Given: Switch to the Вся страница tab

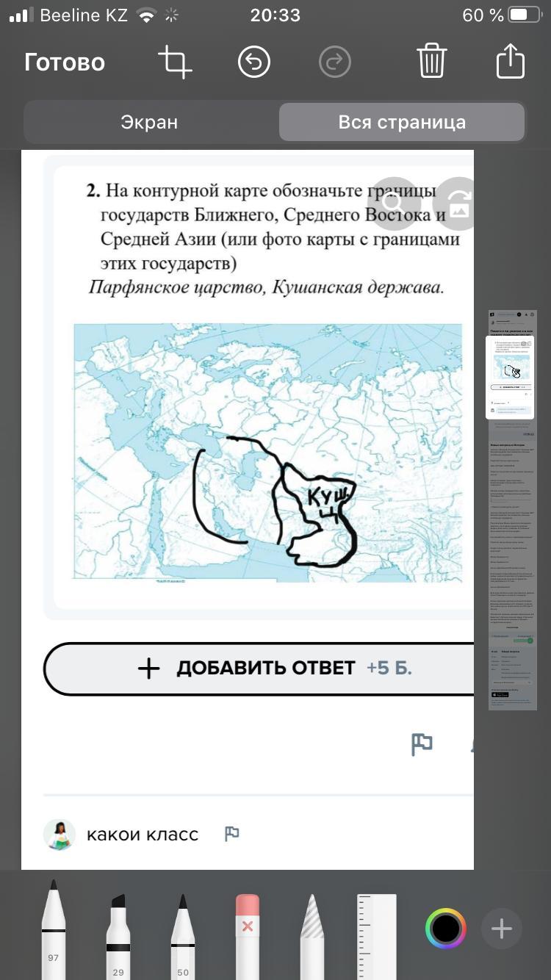Looking at the screenshot, I should tap(402, 122).
